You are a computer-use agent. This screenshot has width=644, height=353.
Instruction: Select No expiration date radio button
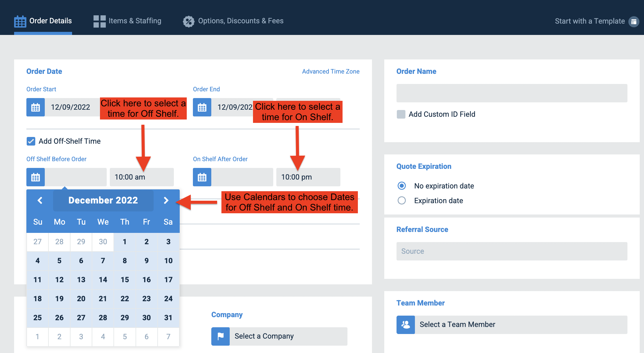point(402,186)
